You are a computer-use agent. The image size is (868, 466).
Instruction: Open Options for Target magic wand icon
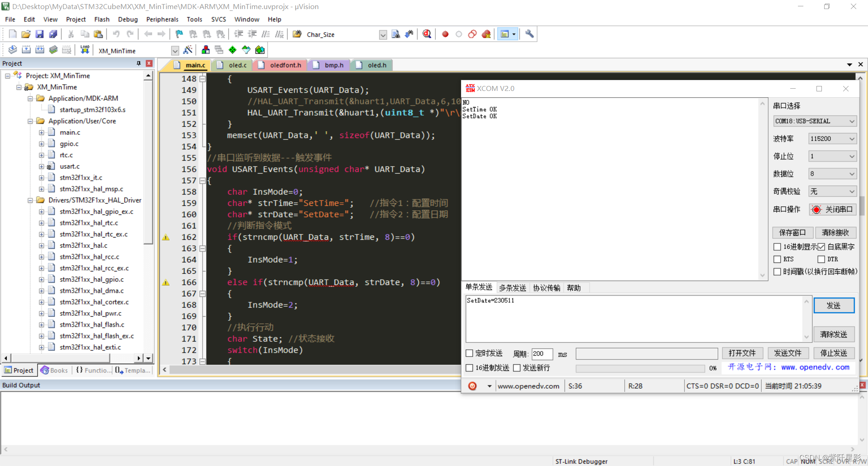pos(188,50)
